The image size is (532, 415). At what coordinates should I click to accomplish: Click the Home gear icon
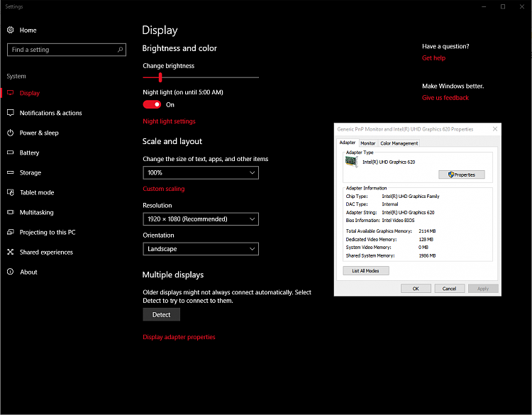coord(11,30)
